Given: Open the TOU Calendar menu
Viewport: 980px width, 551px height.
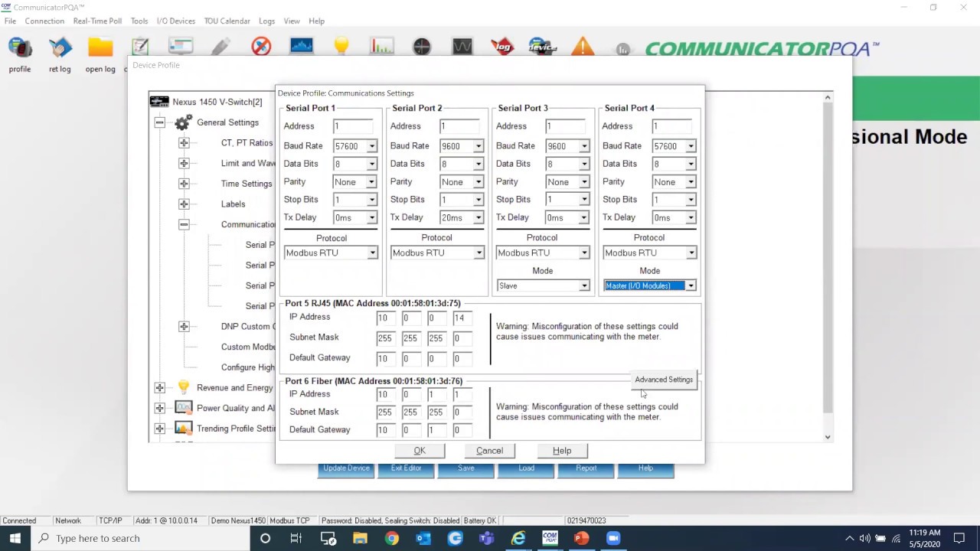Looking at the screenshot, I should pos(227,21).
